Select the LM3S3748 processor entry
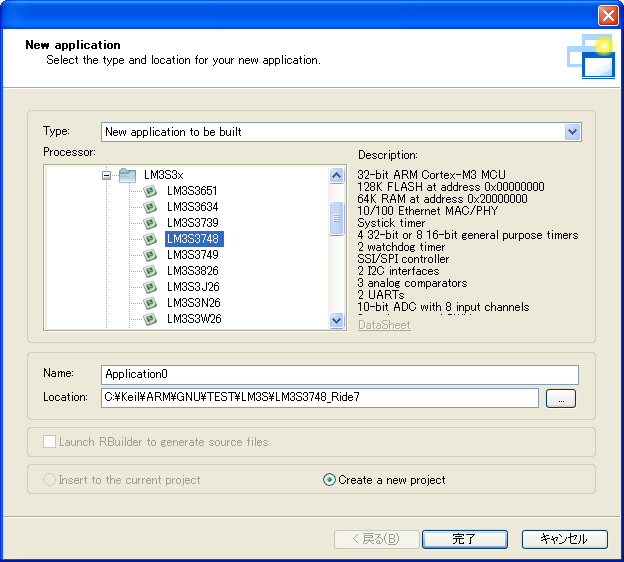The height and width of the screenshot is (562, 624). (x=194, y=239)
